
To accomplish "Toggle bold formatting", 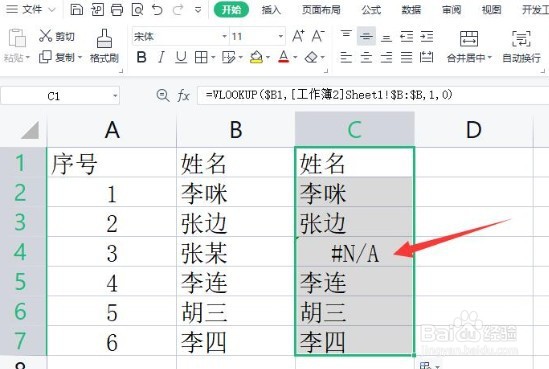I will point(141,57).
